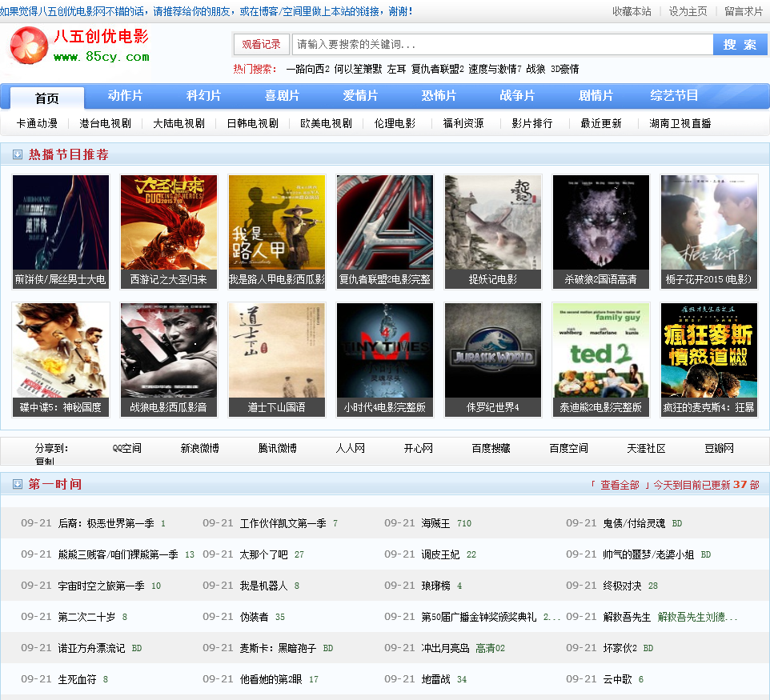Image resolution: width=770 pixels, height=700 pixels.
Task: Click the 搜索 search button
Action: tap(740, 45)
